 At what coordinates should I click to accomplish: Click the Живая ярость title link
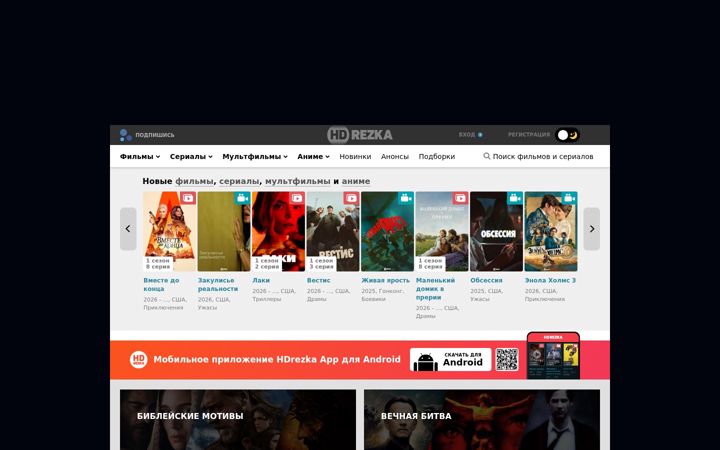[x=386, y=280]
